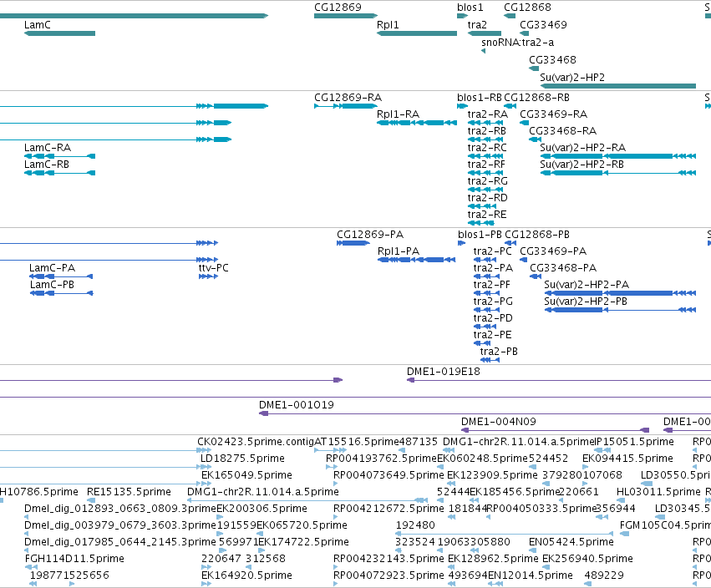711x588 pixels.
Task: Select the EK200306.5prime EST label
Action: pos(262,509)
